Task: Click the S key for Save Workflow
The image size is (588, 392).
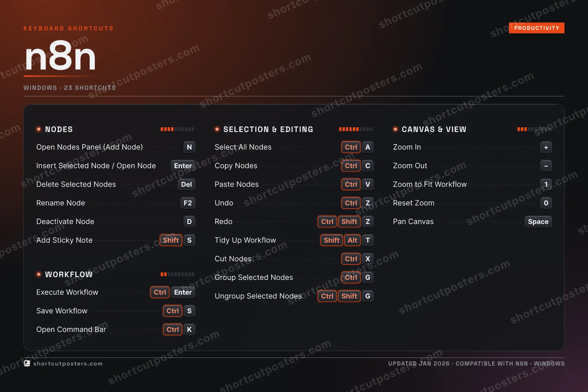Action: 189,311
